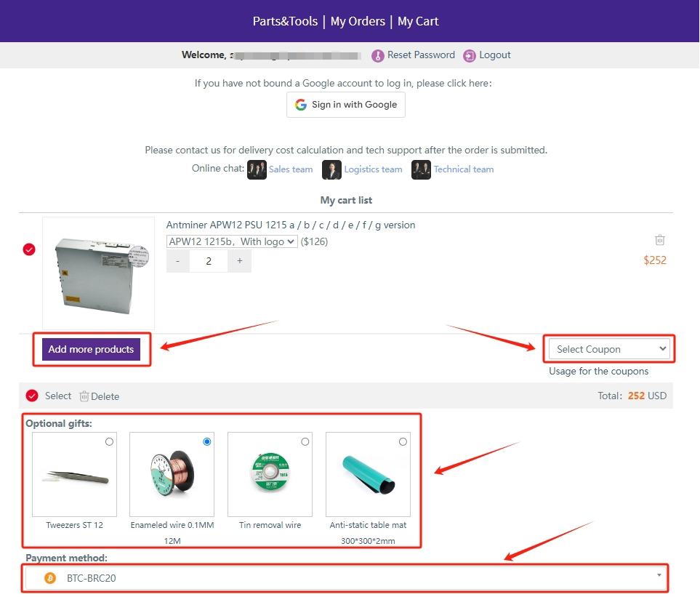Open the BTC-BRC20 payment method dropdown
Screen dimensions: 700x597
point(345,578)
